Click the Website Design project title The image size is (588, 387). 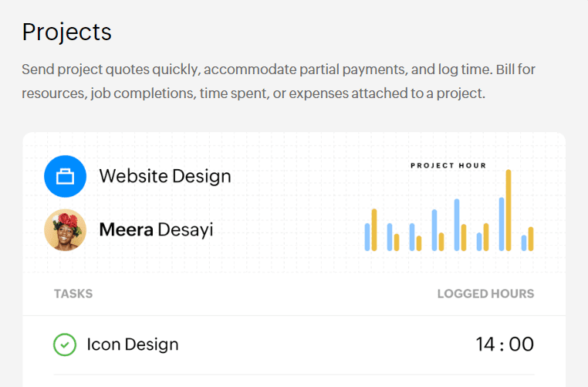(x=165, y=176)
